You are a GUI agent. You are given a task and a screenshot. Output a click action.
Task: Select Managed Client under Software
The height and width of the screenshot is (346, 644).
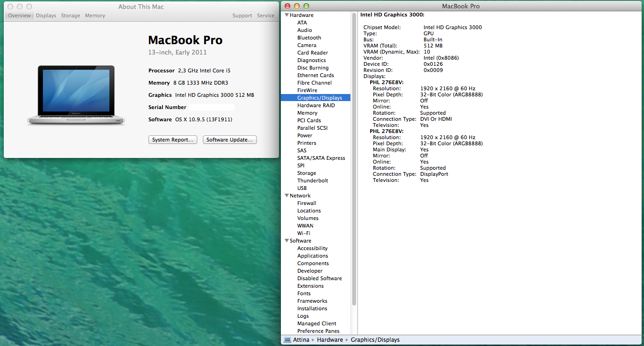316,323
